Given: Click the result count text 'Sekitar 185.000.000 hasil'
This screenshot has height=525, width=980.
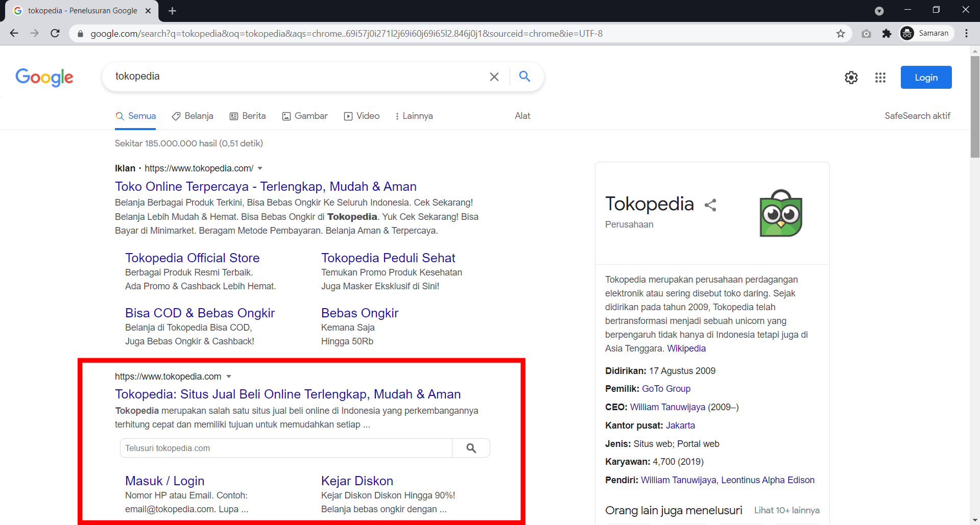Looking at the screenshot, I should pyautogui.click(x=166, y=143).
